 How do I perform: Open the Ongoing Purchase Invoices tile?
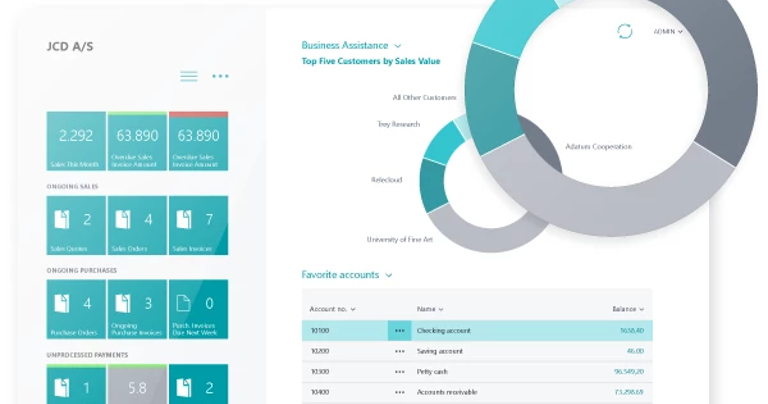137,309
